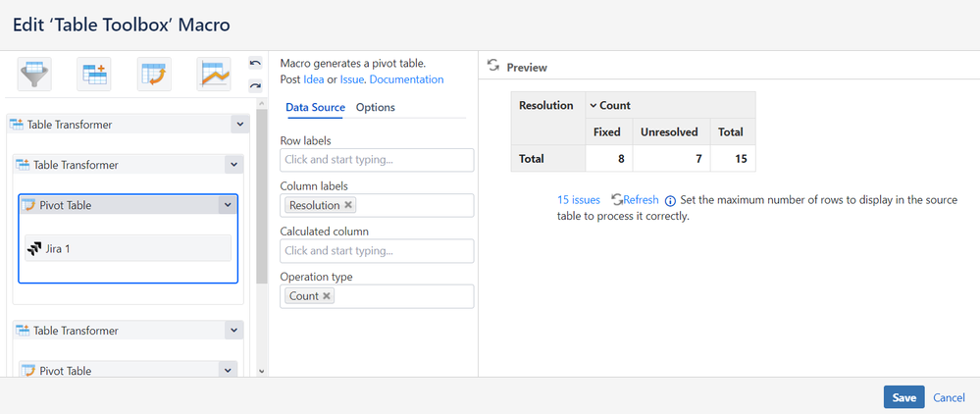Open dropdown of Pivot Table containing Jira 1
This screenshot has width=980, height=414.
pyautogui.click(x=228, y=205)
